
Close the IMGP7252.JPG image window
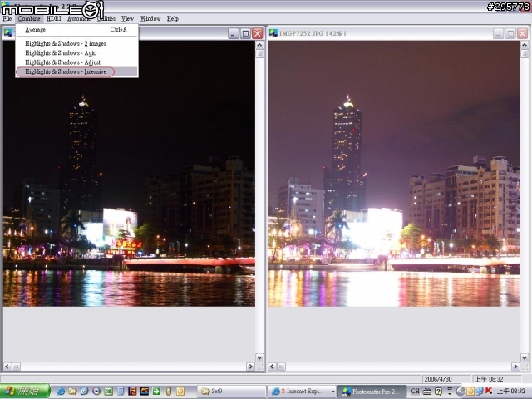click(523, 33)
